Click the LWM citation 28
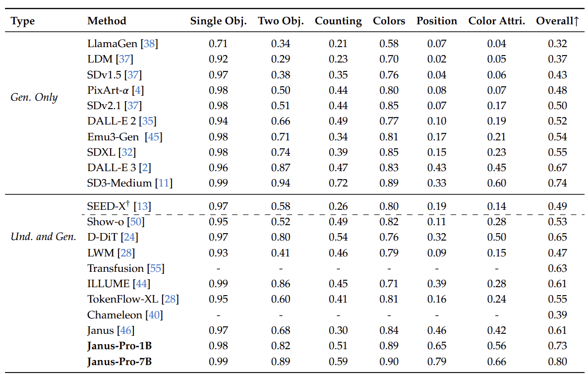The image size is (588, 374). point(126,253)
